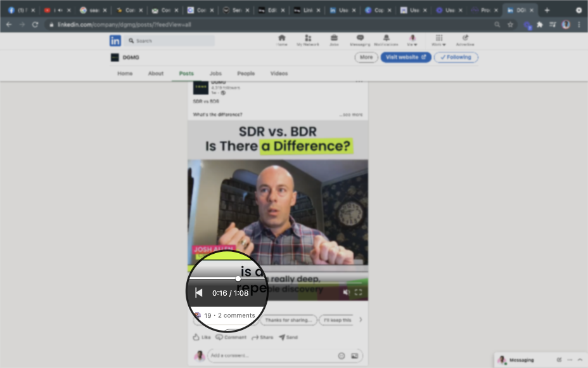Switch to the Videos tab
This screenshot has width=588, height=368.
(279, 74)
